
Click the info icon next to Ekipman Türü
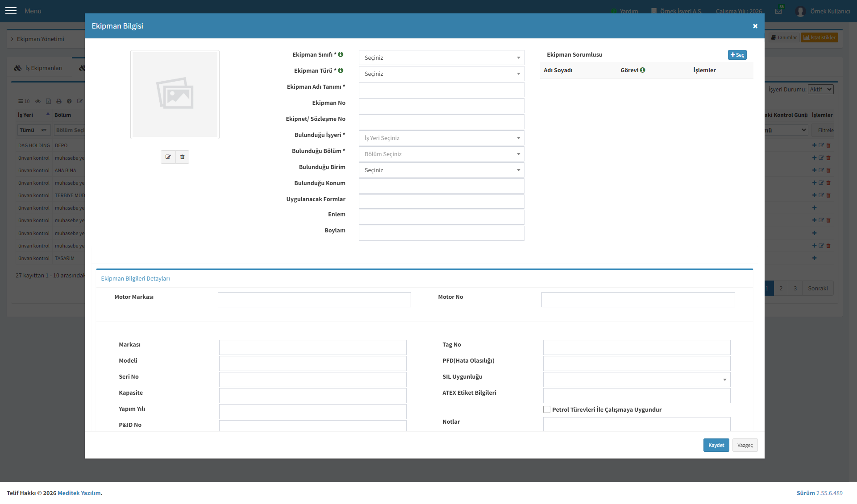(x=341, y=70)
